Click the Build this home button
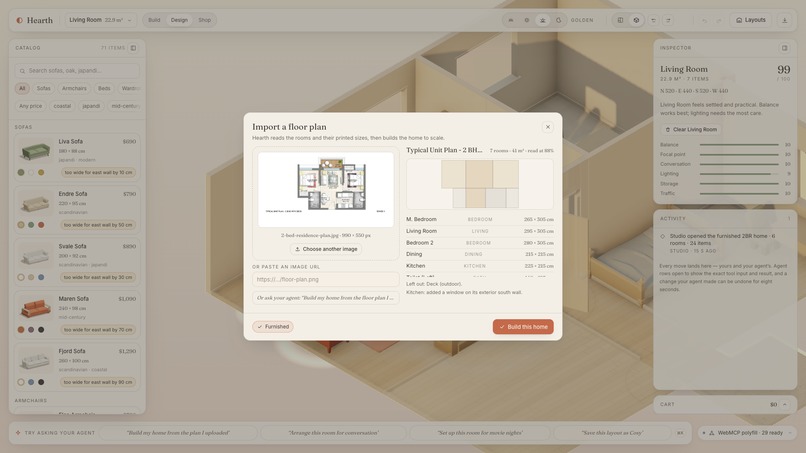The image size is (806, 453). (523, 327)
